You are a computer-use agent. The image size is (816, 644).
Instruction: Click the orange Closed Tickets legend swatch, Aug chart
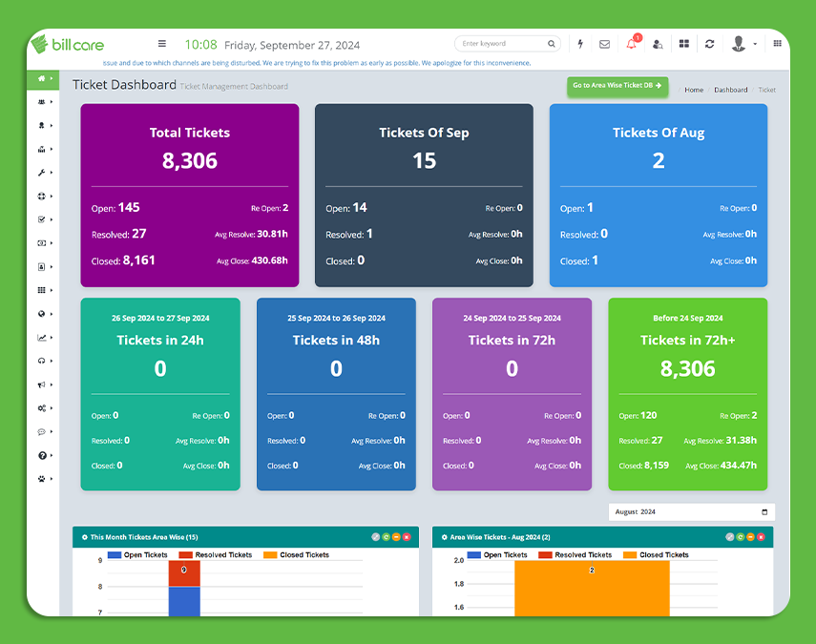tap(631, 554)
